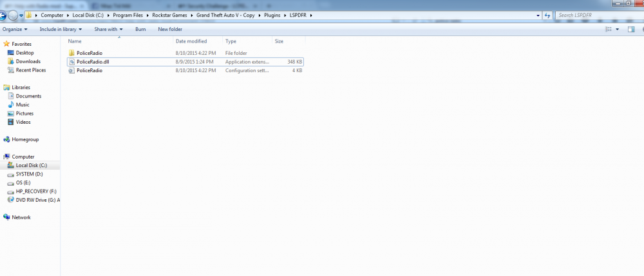Click the folder icon in address bar
Image resolution: width=644 pixels, height=276 pixels.
(x=29, y=15)
